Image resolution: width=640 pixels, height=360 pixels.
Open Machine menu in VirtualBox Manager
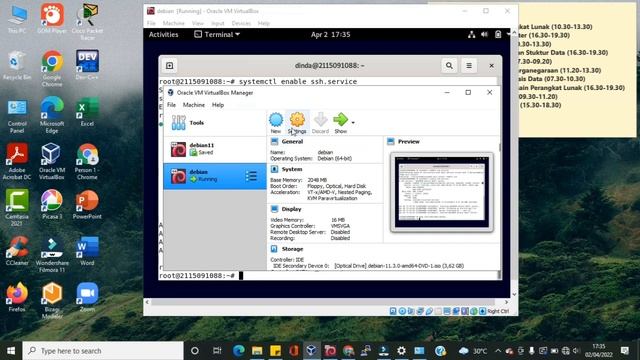point(193,105)
